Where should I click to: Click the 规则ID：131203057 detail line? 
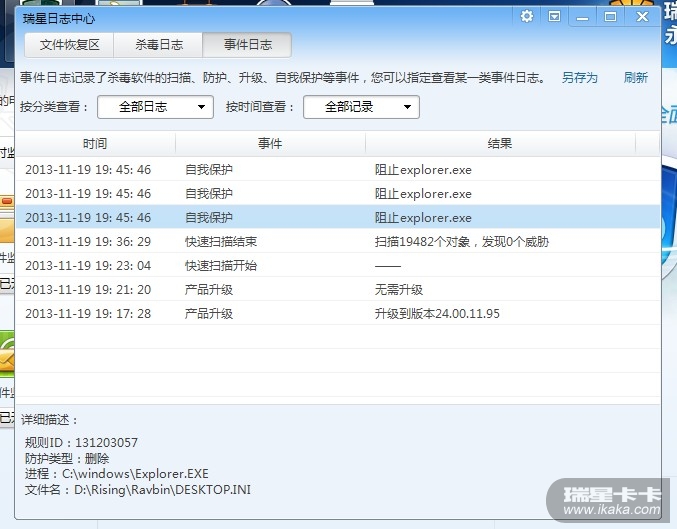tap(81, 443)
